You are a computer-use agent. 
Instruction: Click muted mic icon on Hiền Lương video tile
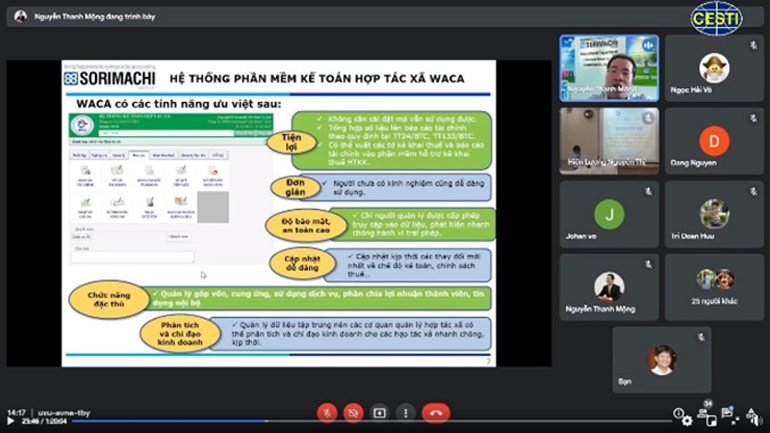pos(648,118)
